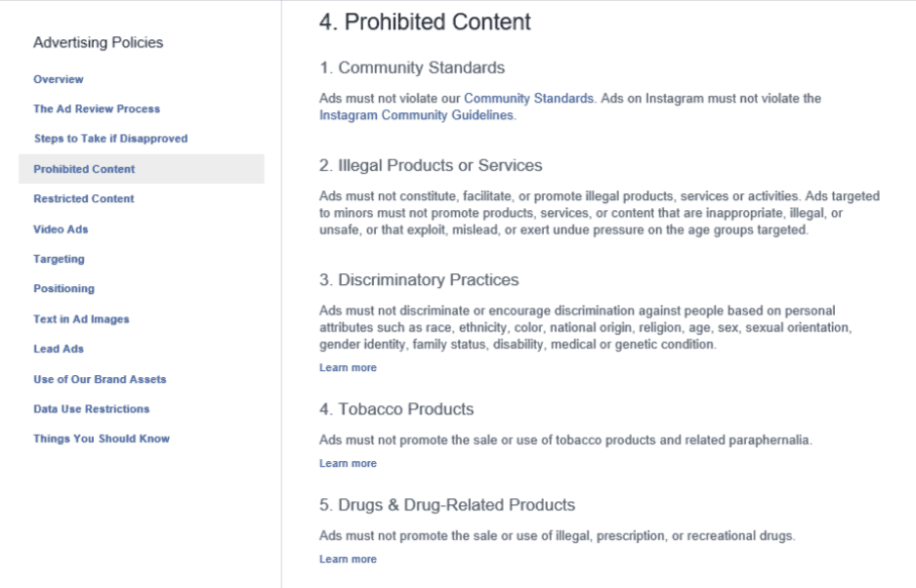The width and height of the screenshot is (916, 588).
Task: Click Learn more under Discriminatory Practices
Action: pyautogui.click(x=348, y=368)
